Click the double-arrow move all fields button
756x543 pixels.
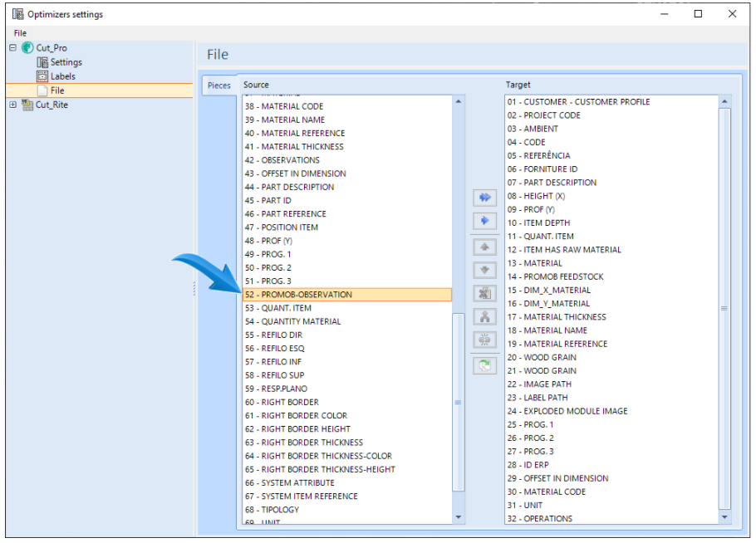tap(484, 198)
